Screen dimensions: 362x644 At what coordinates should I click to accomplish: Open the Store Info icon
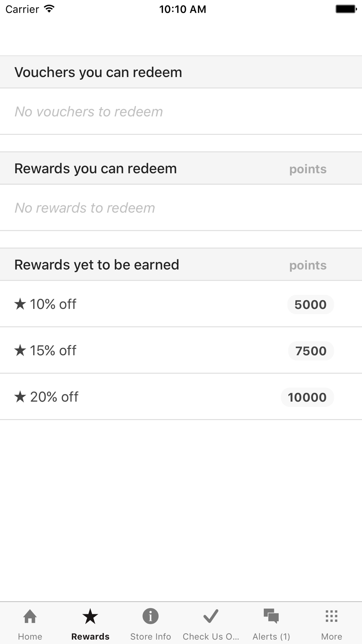pos(151,616)
